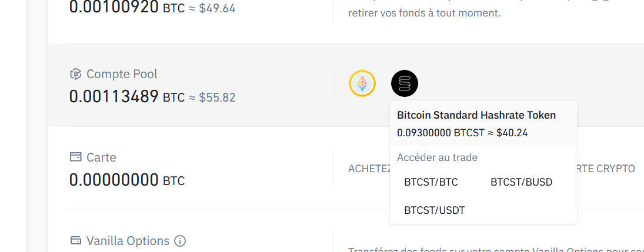This screenshot has width=644, height=252.
Task: Click the Vanilla Options wallet icon
Action: tap(75, 240)
